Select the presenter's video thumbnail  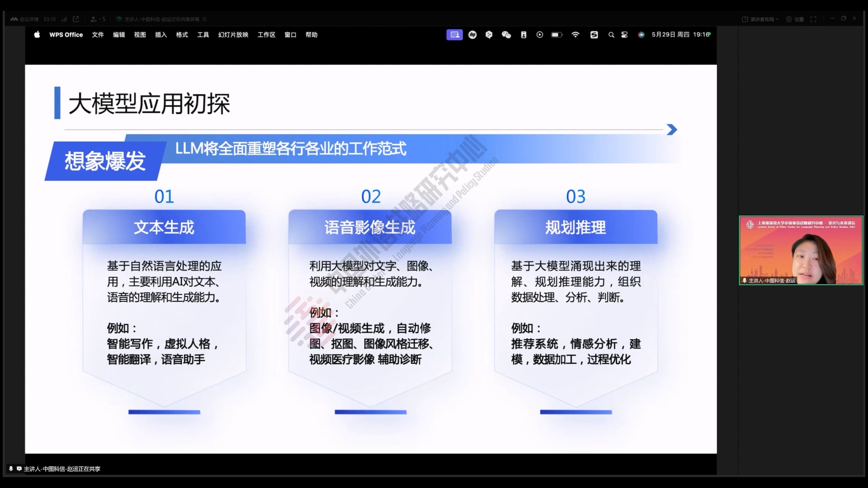[x=801, y=250]
